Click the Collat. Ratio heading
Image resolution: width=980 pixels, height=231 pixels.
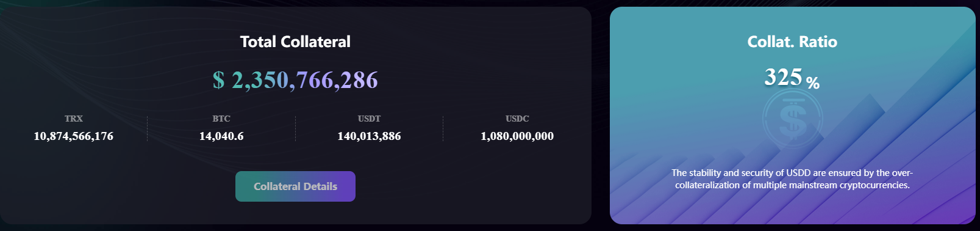tap(792, 42)
